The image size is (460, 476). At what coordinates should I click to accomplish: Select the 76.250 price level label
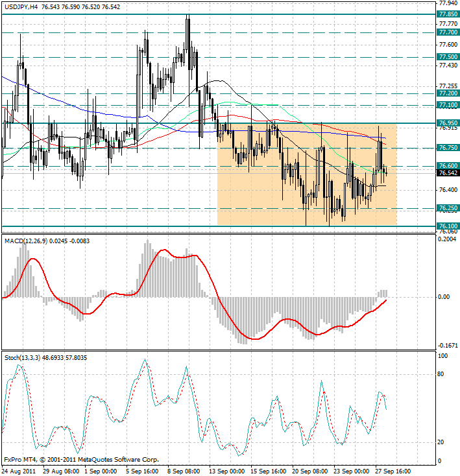pos(448,208)
